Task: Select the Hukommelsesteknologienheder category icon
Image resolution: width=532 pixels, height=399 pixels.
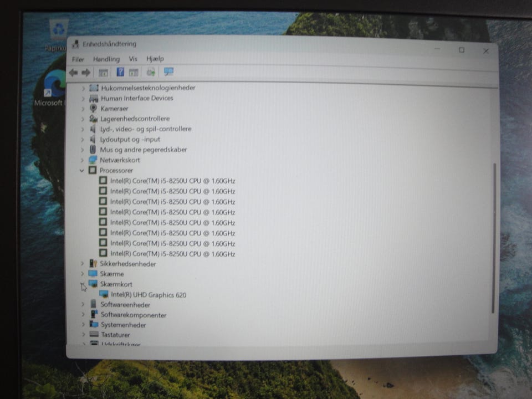Action: [x=94, y=88]
